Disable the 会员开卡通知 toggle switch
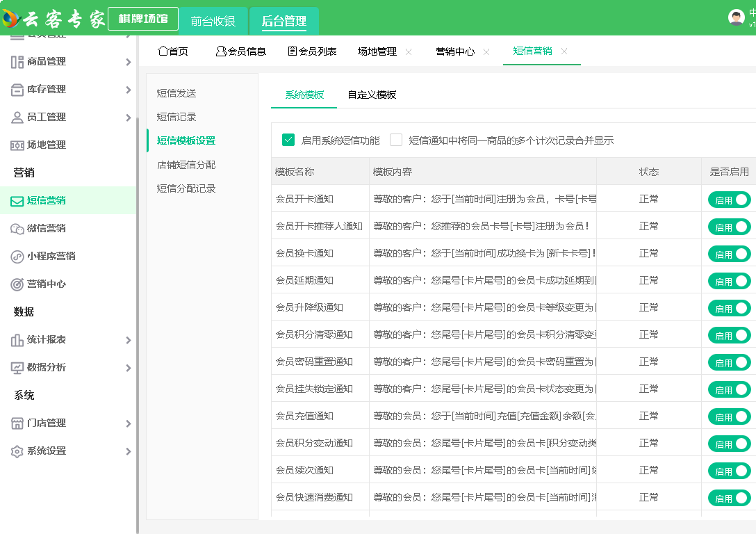Image resolution: width=756 pixels, height=534 pixels. (x=729, y=200)
